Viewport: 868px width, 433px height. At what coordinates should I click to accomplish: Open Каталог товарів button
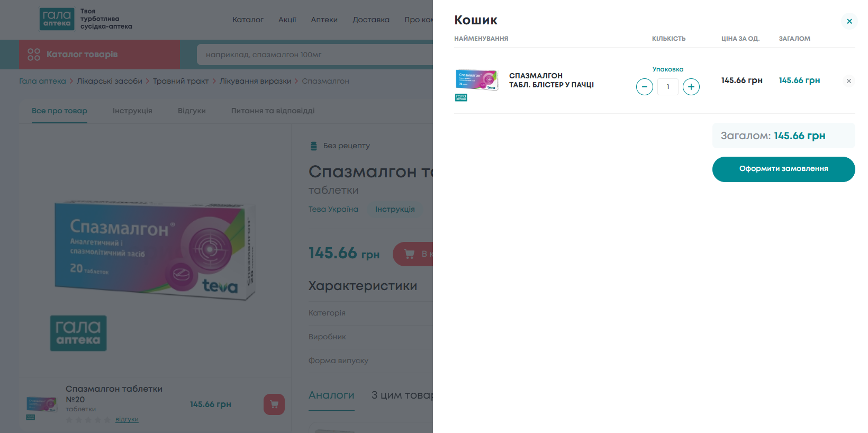pos(100,55)
